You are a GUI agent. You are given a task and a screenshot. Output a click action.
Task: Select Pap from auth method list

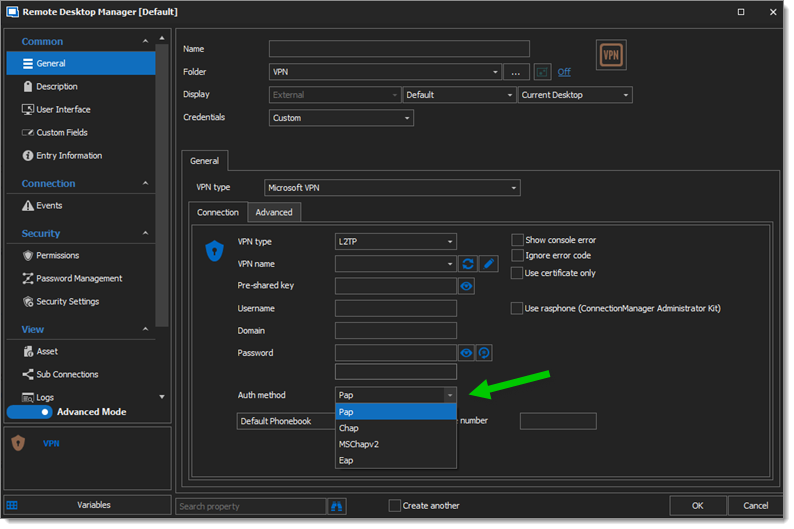[x=396, y=412]
